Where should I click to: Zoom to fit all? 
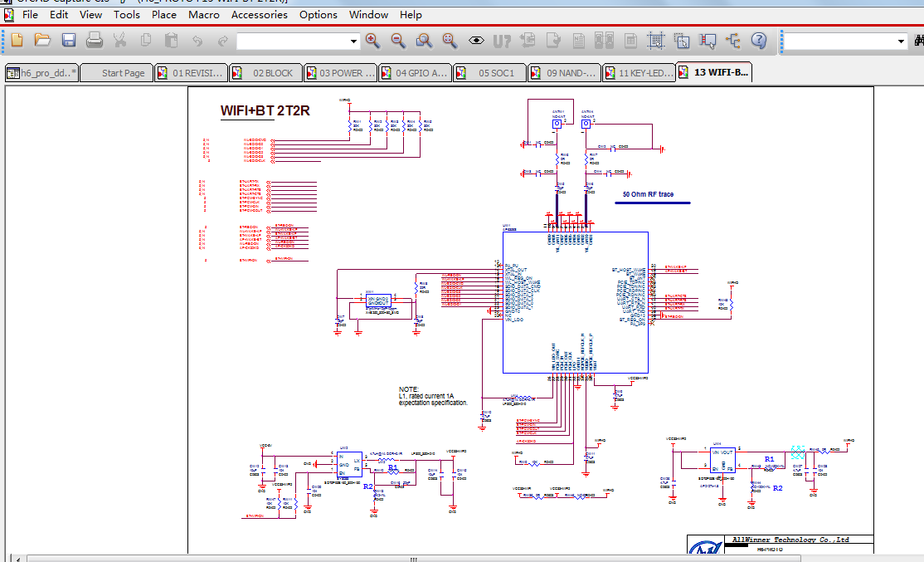tap(450, 40)
